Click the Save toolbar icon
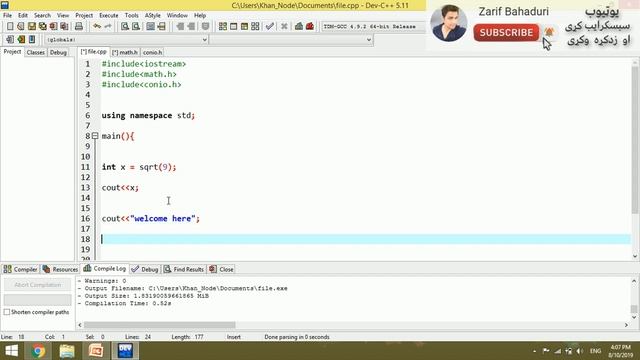The image size is (640, 360). (x=32, y=27)
